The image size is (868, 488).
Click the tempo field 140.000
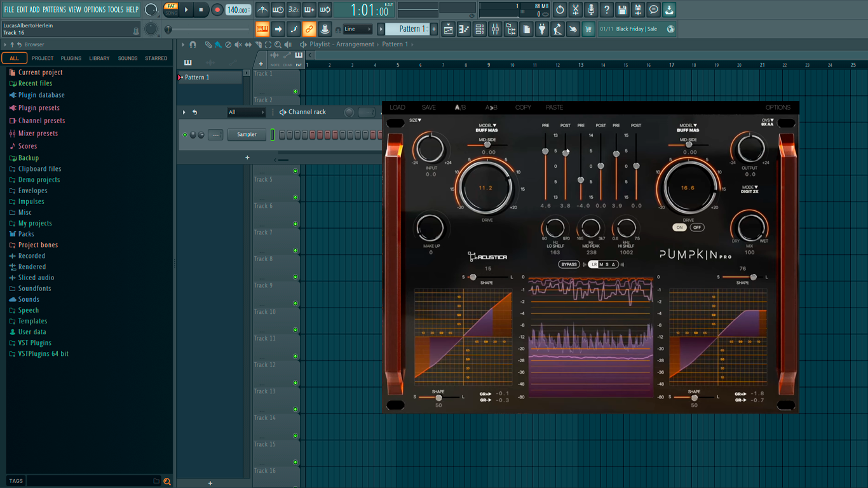[x=238, y=10]
